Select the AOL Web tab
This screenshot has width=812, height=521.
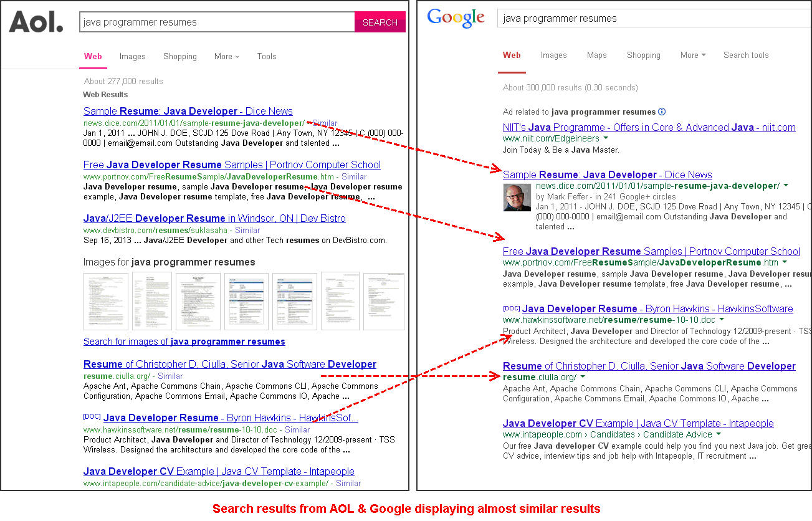pyautogui.click(x=93, y=56)
